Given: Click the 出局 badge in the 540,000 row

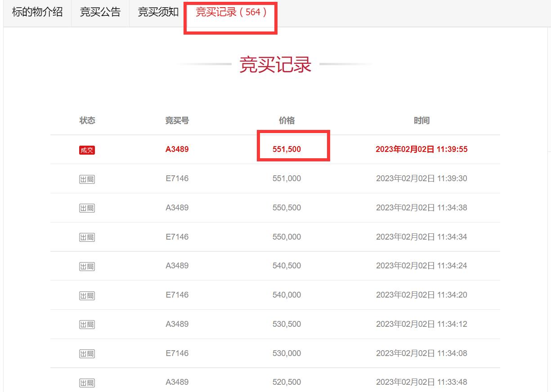Looking at the screenshot, I should (x=87, y=296).
